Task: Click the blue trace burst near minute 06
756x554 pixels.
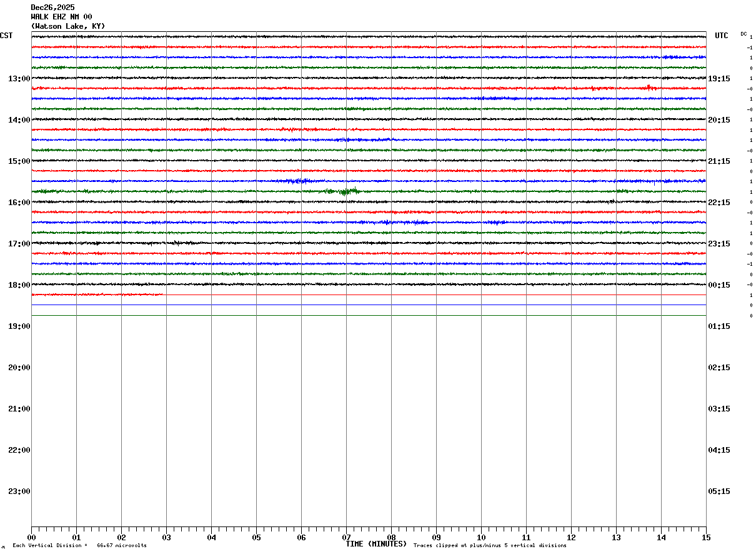Action: point(300,181)
